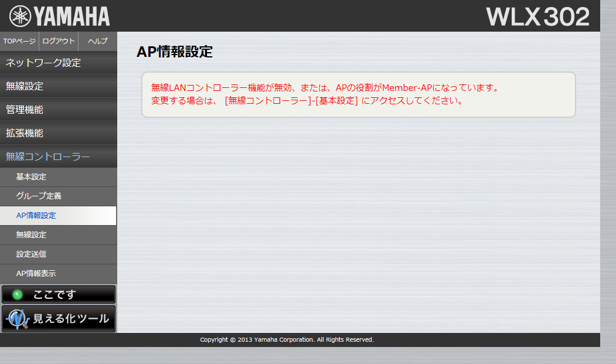Viewport: 616px width, 364px height.
Task: Expand the 管理機能 menu section
Action: [25, 110]
